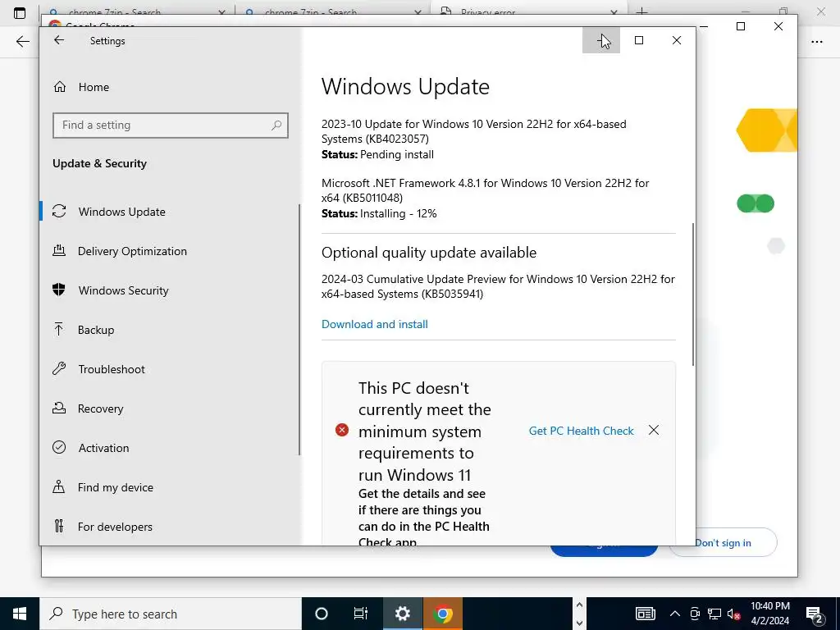Click the taskbar down scroll arrow
Screen dimensions: 840x630
(x=579, y=623)
